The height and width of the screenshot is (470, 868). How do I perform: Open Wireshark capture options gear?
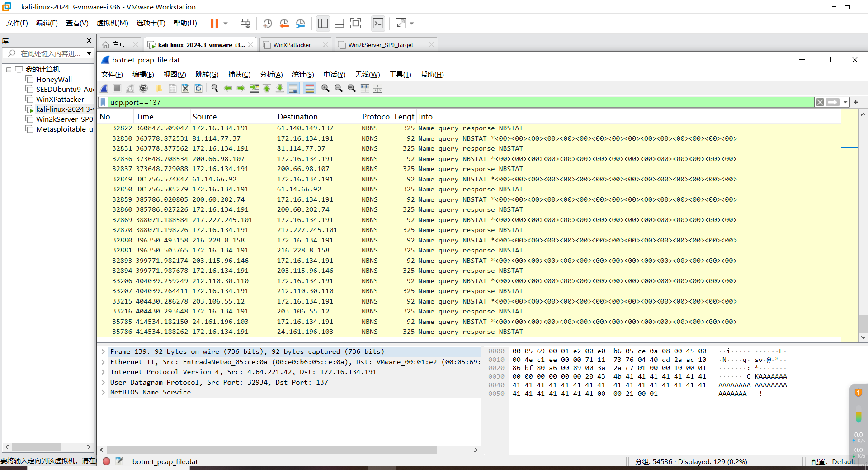click(x=143, y=88)
